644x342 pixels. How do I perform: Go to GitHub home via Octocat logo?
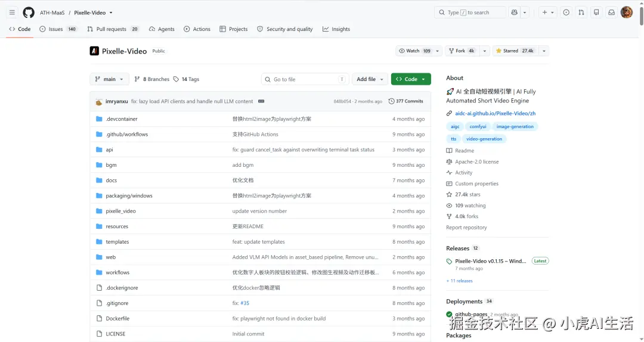(29, 13)
